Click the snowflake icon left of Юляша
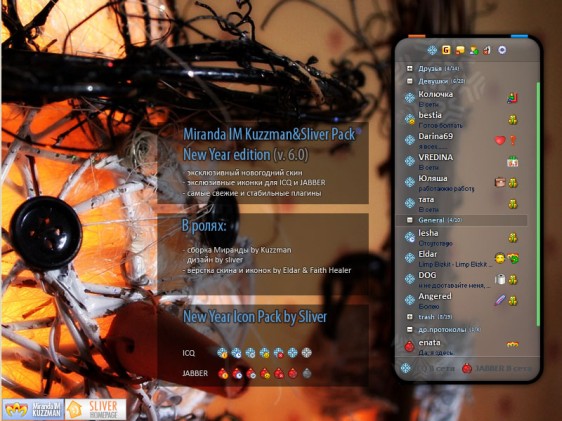This screenshot has width=562, height=421. [x=410, y=182]
